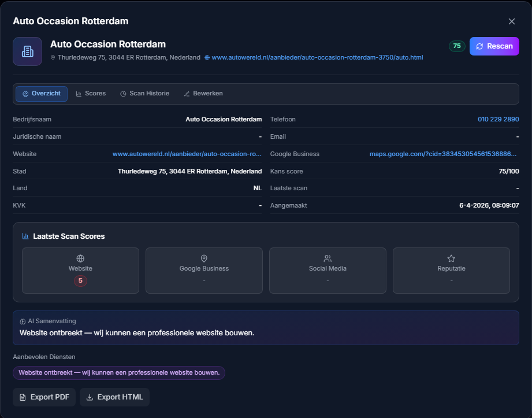Click the Laatste scan label
The image size is (532, 418).
(289, 188)
